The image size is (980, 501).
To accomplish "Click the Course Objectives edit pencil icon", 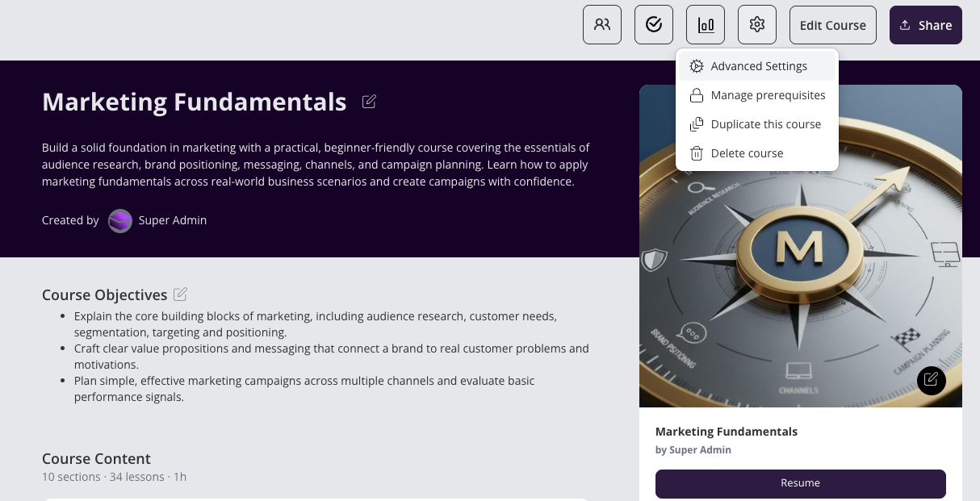I will tap(181, 294).
